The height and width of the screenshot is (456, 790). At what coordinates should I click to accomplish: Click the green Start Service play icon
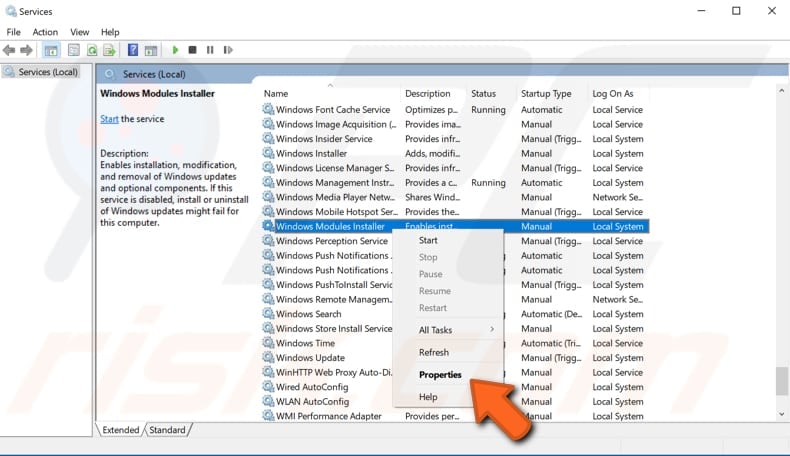(x=175, y=50)
